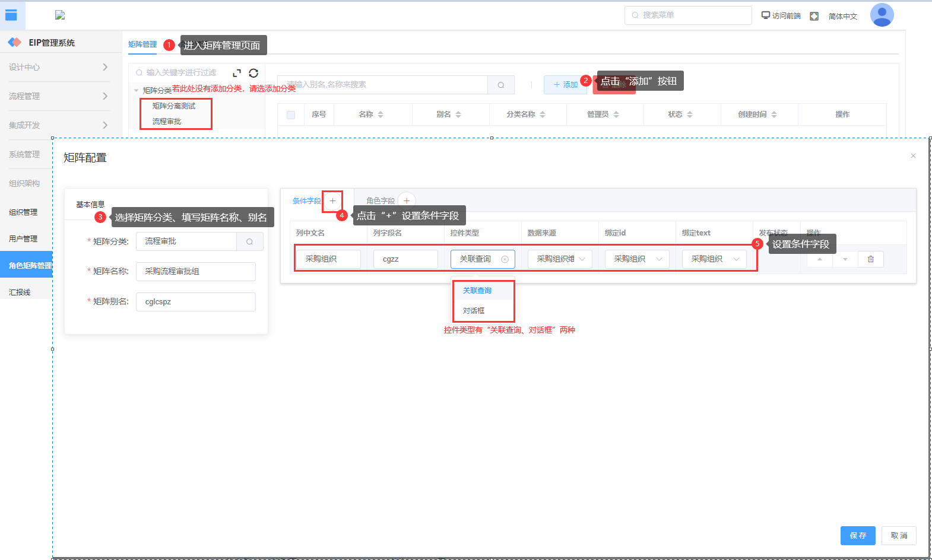932x560 pixels.
Task: Expand all tree nodes with the expand icon
Action: click(x=237, y=73)
